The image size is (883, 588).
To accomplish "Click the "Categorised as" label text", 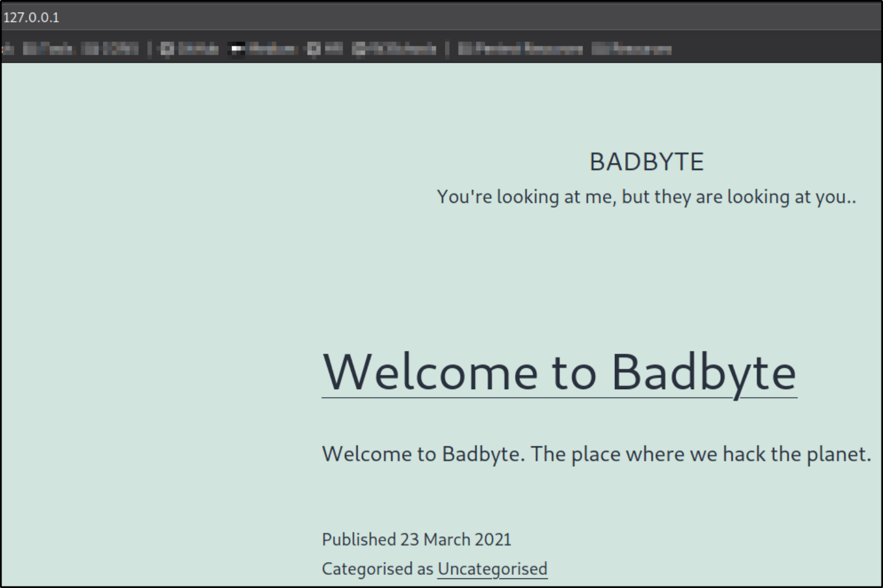I will 377,569.
